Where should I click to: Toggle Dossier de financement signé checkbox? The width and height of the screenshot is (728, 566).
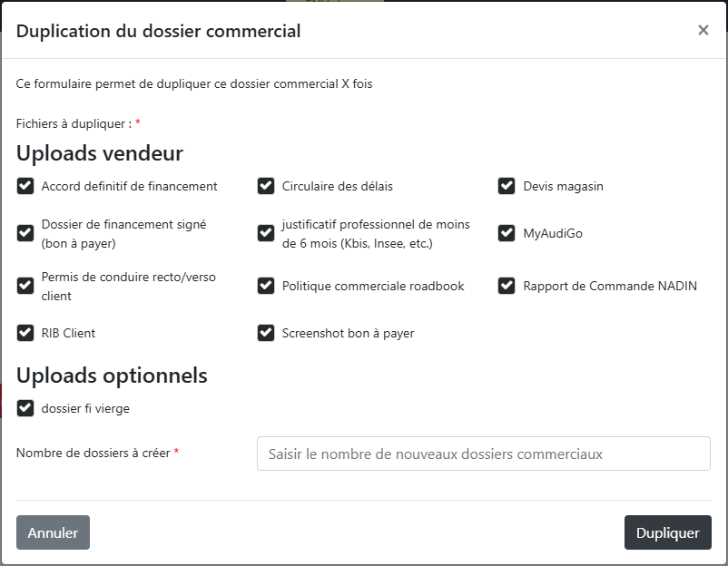tap(25, 233)
